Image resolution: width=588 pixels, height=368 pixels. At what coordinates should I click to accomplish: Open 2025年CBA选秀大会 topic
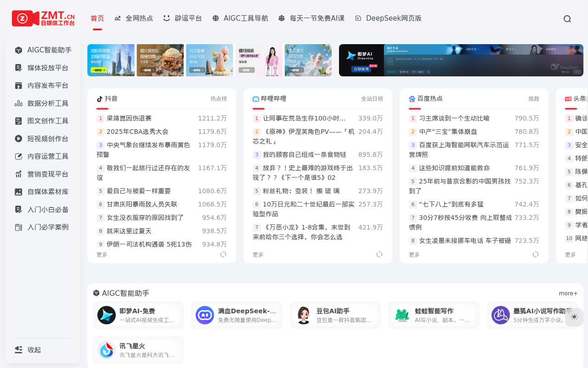tap(137, 132)
